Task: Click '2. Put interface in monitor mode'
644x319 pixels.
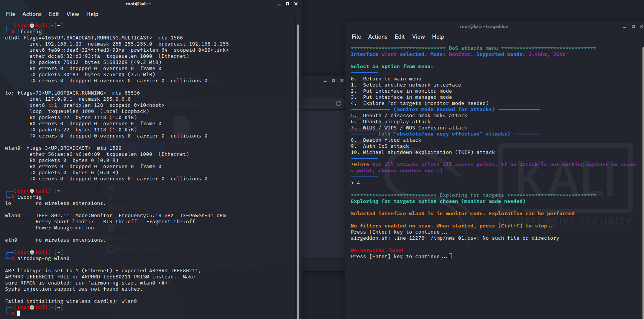Action: (401, 91)
